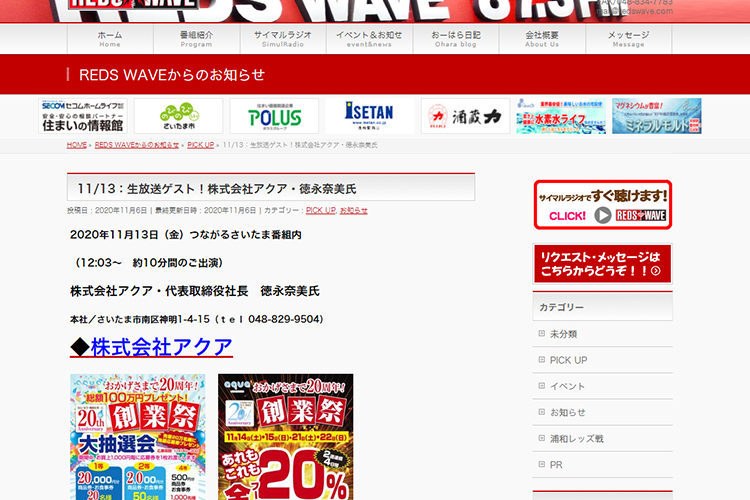The width and height of the screenshot is (750, 500).
Task: Open the 番組紹介 Program nav item
Action: click(x=197, y=39)
